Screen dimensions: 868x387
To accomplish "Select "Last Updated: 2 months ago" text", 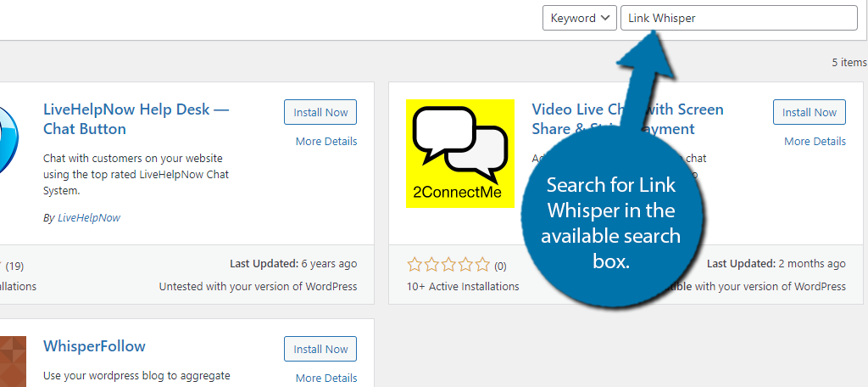I will (x=776, y=263).
